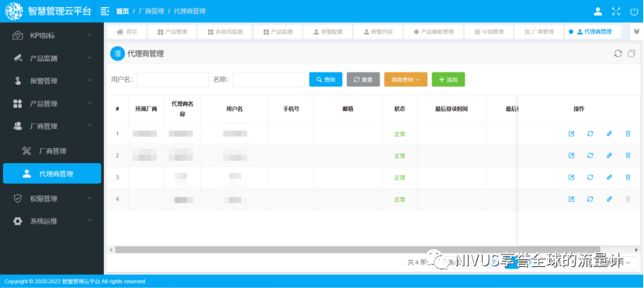Click reset/refresh icon in row 4
Image resolution: width=644 pixels, height=288 pixels.
(590, 199)
